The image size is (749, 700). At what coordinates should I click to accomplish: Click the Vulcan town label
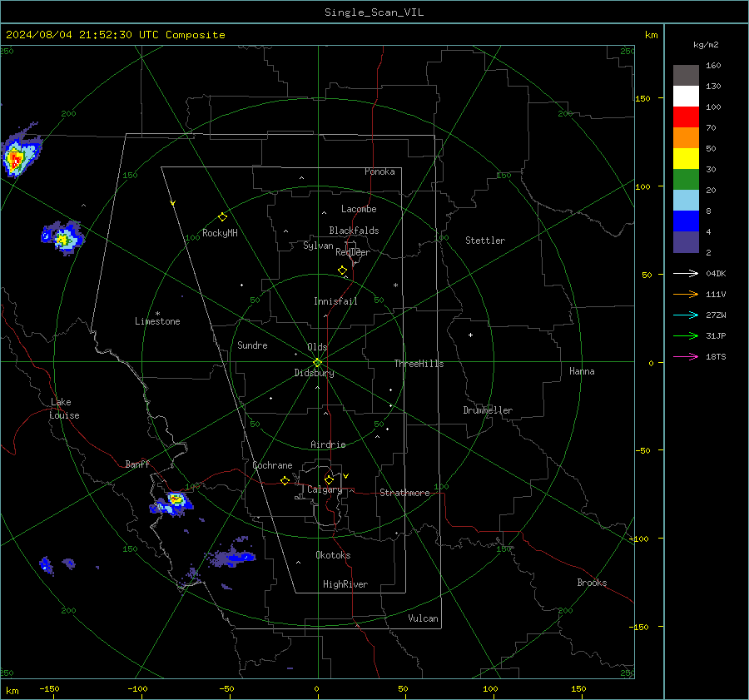coord(423,618)
